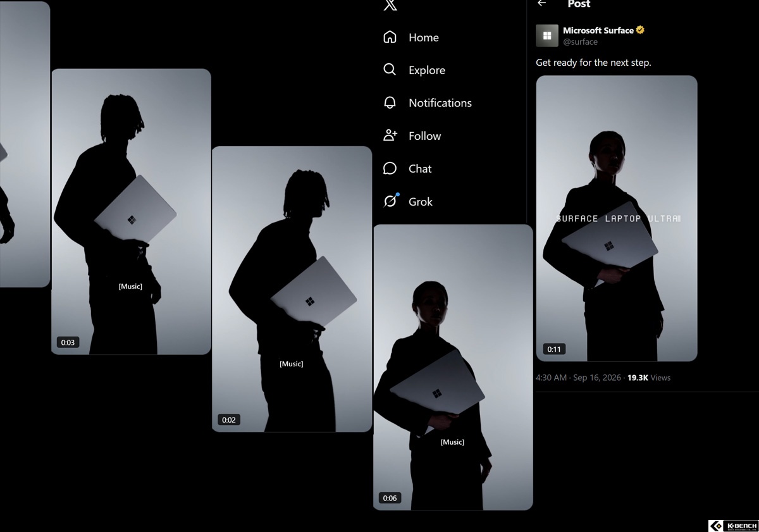Open the Microsoft Surface profile name
This screenshot has width=759, height=532.
click(598, 30)
